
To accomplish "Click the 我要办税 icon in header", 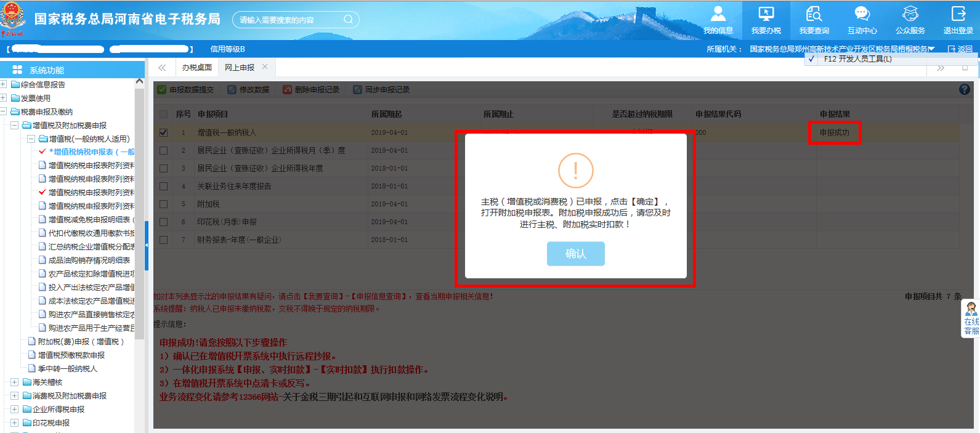I will (766, 14).
